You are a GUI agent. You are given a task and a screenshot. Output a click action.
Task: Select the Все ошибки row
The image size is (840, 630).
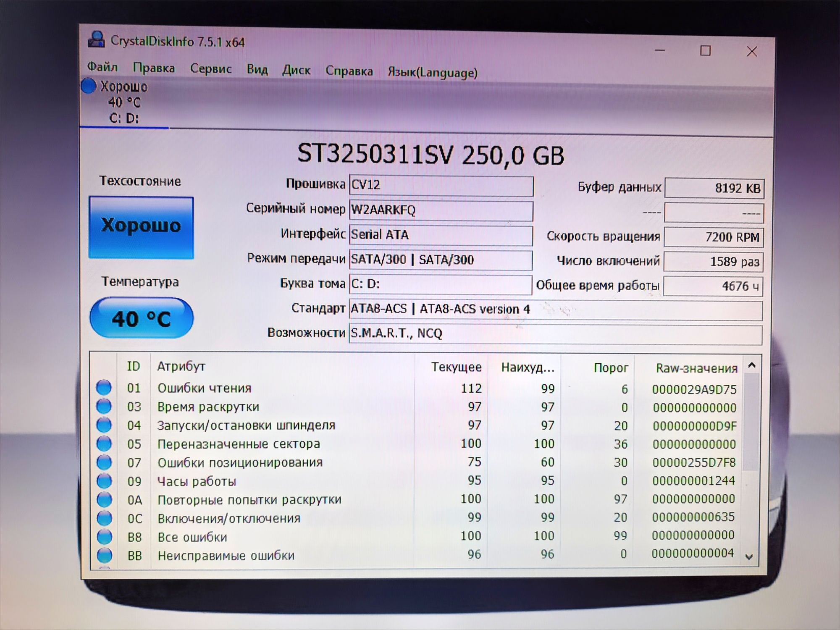[x=417, y=536]
